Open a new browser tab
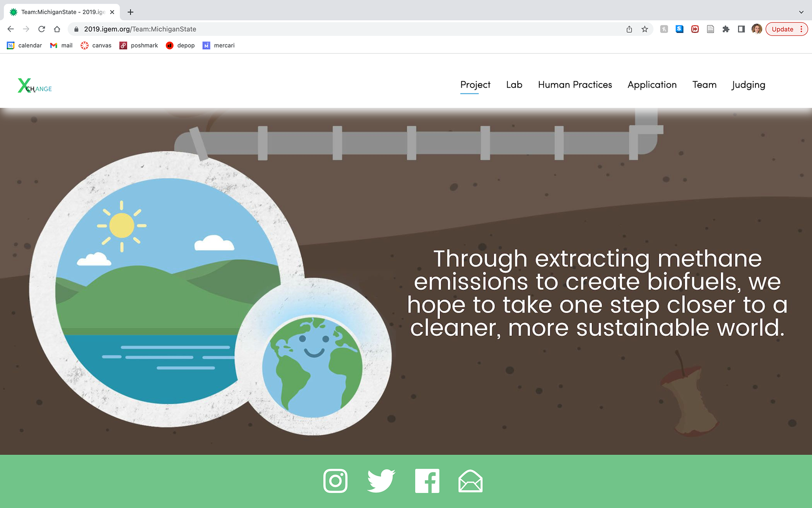The width and height of the screenshot is (812, 508). tap(130, 12)
